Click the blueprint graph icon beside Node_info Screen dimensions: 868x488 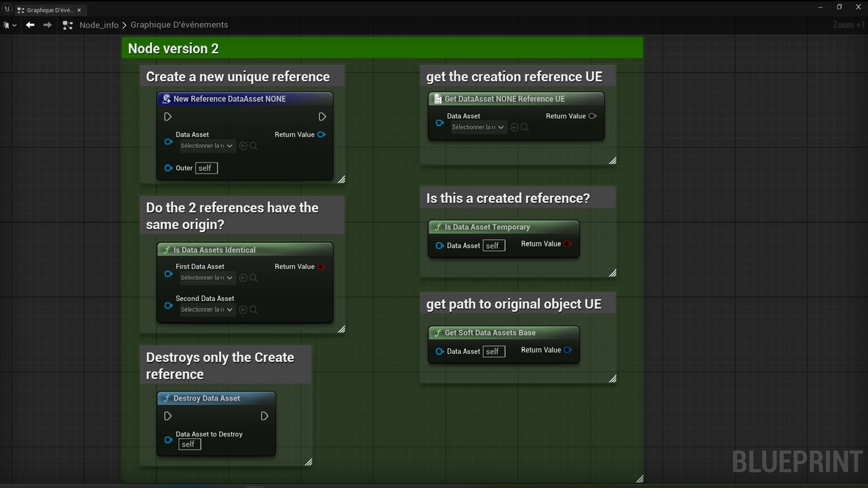pos(67,25)
